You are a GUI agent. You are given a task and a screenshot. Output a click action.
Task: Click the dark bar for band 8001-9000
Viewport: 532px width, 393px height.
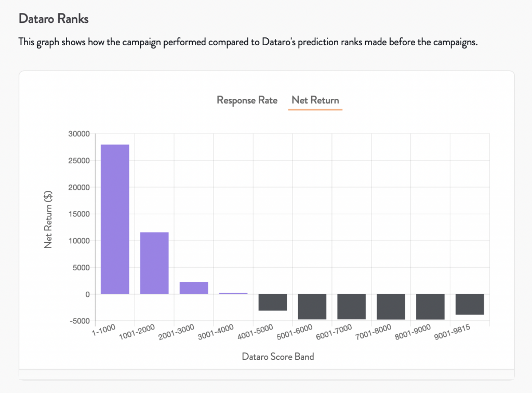430,306
